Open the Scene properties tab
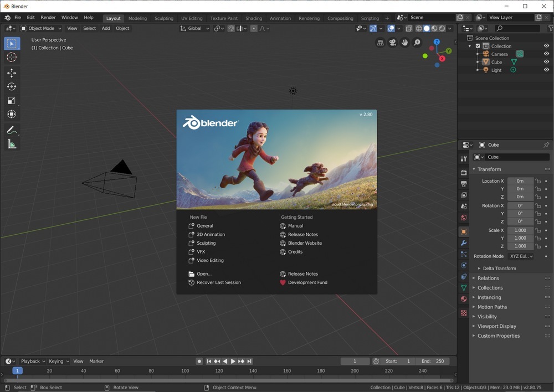 click(x=464, y=207)
